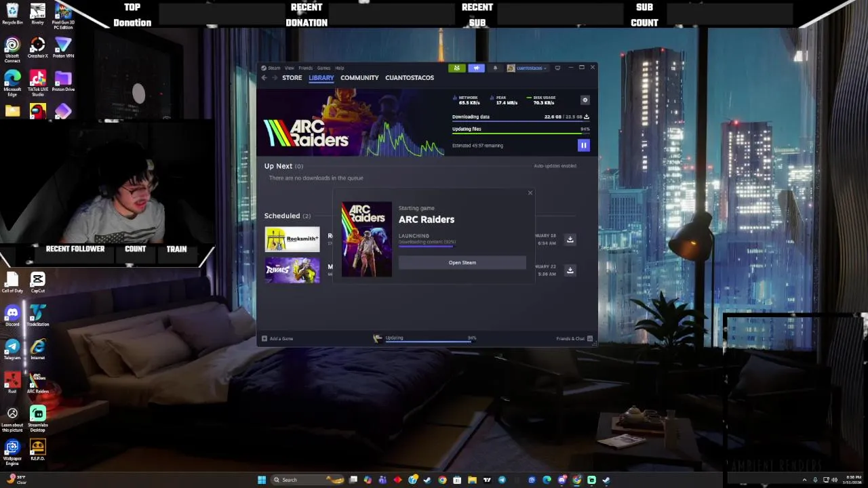The width and height of the screenshot is (868, 488).
Task: Click Learn about this picture icon
Action: (x=12, y=418)
